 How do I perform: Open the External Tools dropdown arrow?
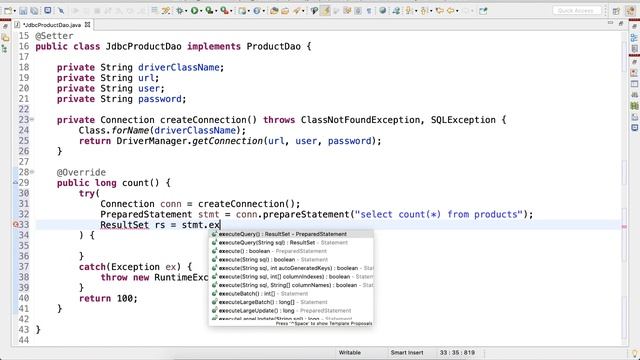(231, 11)
